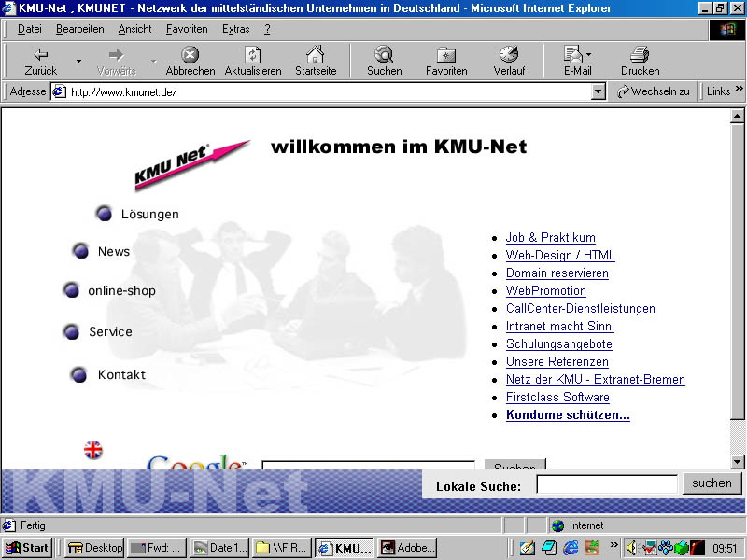Stop loading with the Abbrechen button
Viewport: 747px width, 560px height.
point(190,61)
